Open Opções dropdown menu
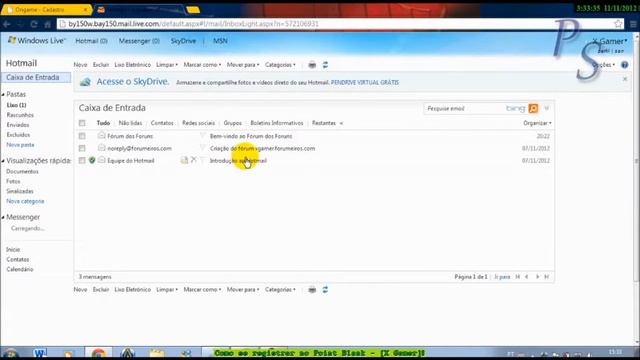640x360 pixels. pyautogui.click(x=604, y=65)
